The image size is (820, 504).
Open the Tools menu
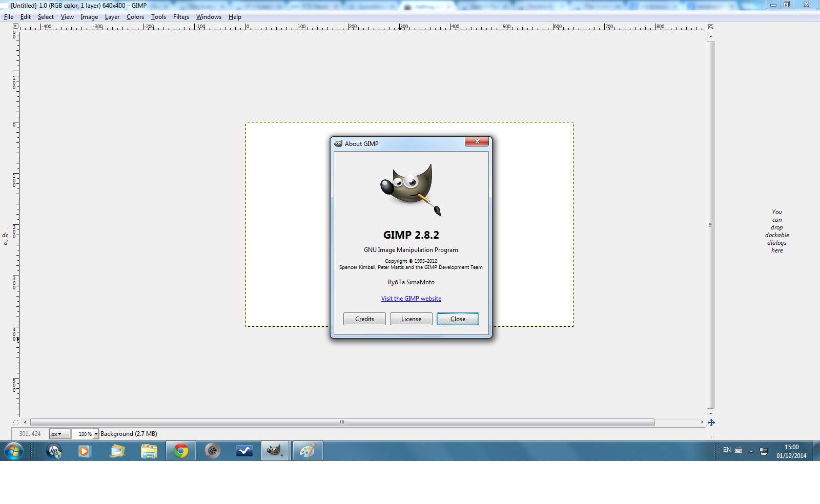158,17
